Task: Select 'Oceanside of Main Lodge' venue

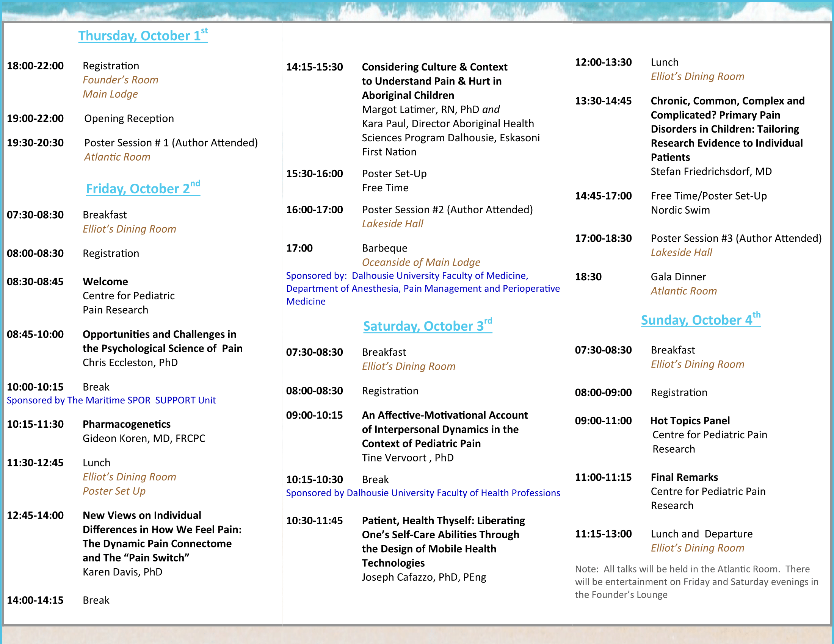Action: 421,262
